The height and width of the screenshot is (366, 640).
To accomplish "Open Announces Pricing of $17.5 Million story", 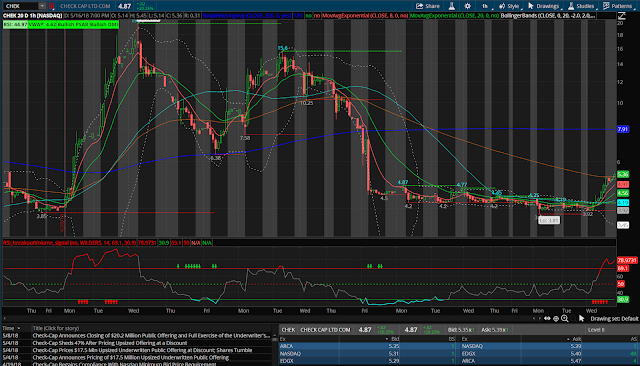I will [x=131, y=357].
